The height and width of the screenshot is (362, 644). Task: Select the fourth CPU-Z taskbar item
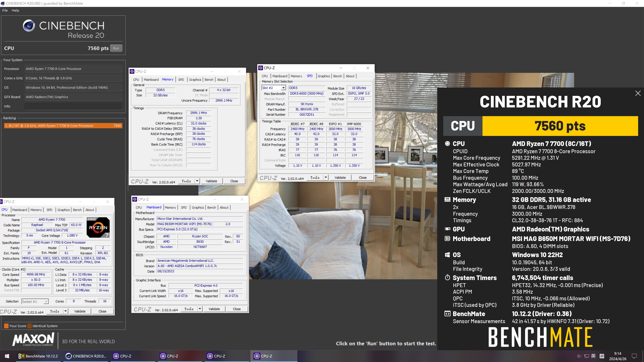(274, 356)
